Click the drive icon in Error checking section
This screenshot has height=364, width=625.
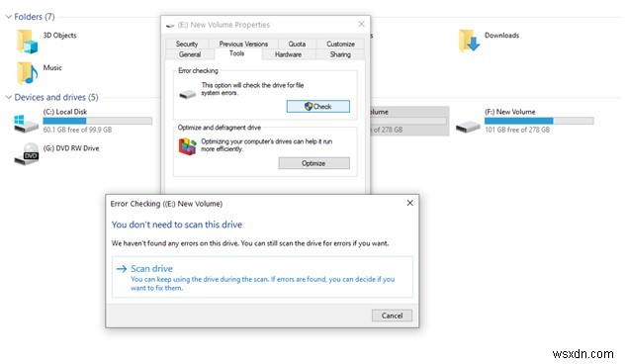click(x=187, y=95)
